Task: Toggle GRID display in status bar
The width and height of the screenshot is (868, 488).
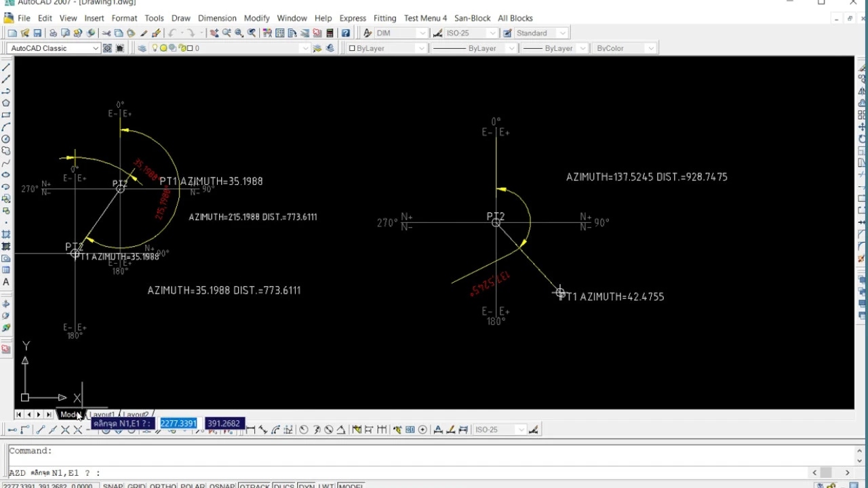Action: [136, 486]
